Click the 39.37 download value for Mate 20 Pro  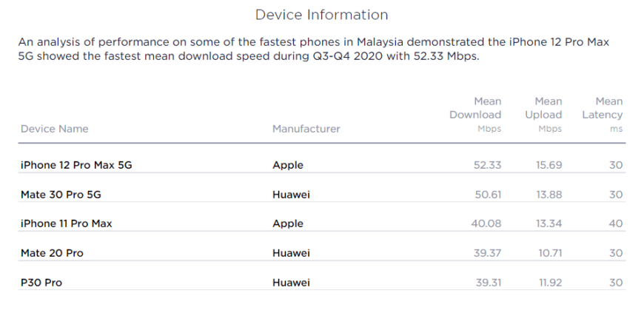tap(487, 252)
